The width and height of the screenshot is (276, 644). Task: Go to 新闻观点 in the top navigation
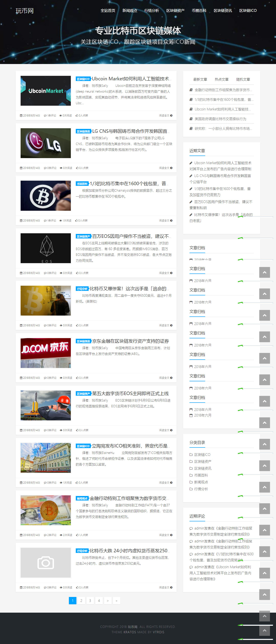point(130,11)
